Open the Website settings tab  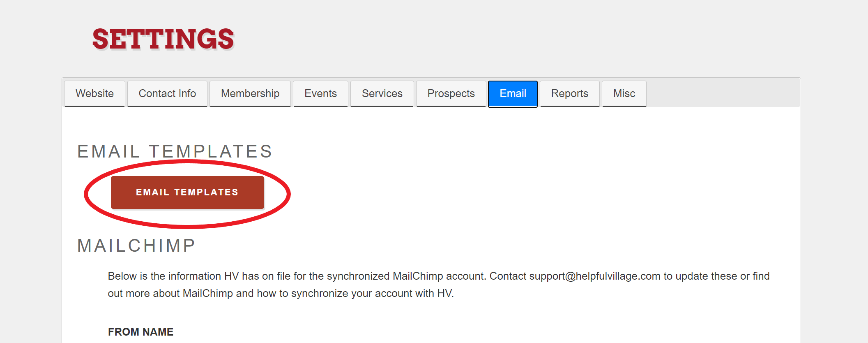pyautogui.click(x=94, y=94)
